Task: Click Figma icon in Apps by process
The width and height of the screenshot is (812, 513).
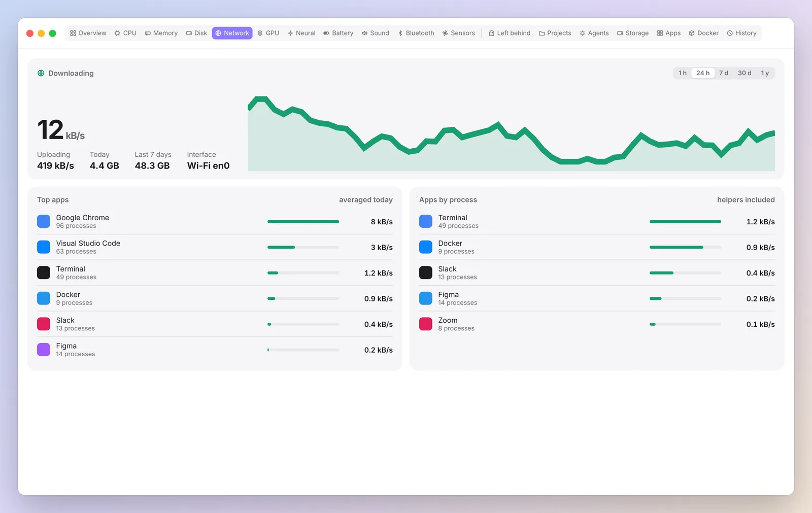Action: tap(426, 298)
